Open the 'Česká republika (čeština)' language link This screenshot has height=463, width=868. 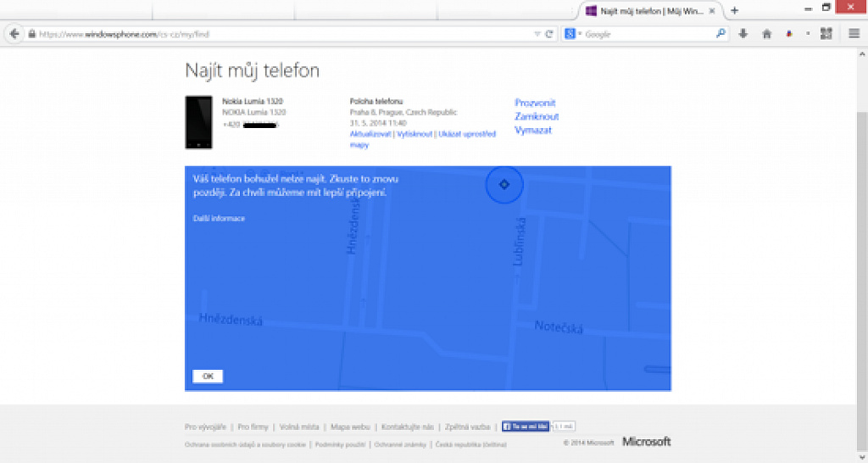pos(471,444)
